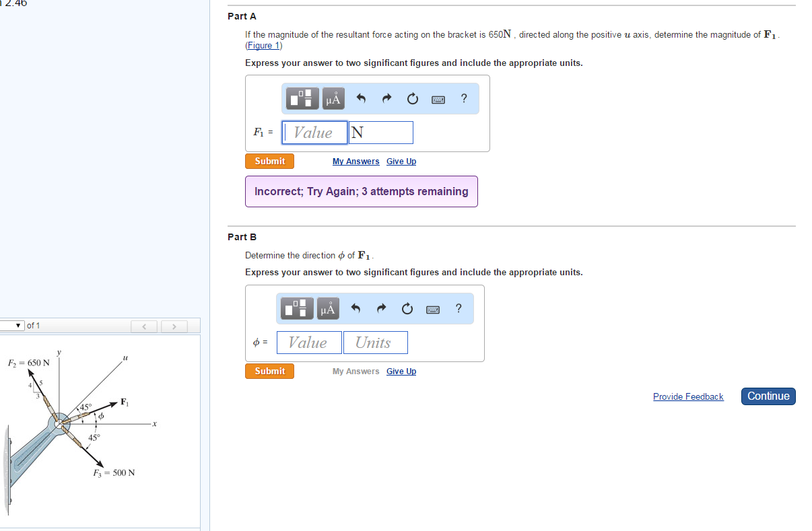
Task: Submit the Part A answer
Action: [x=269, y=161]
